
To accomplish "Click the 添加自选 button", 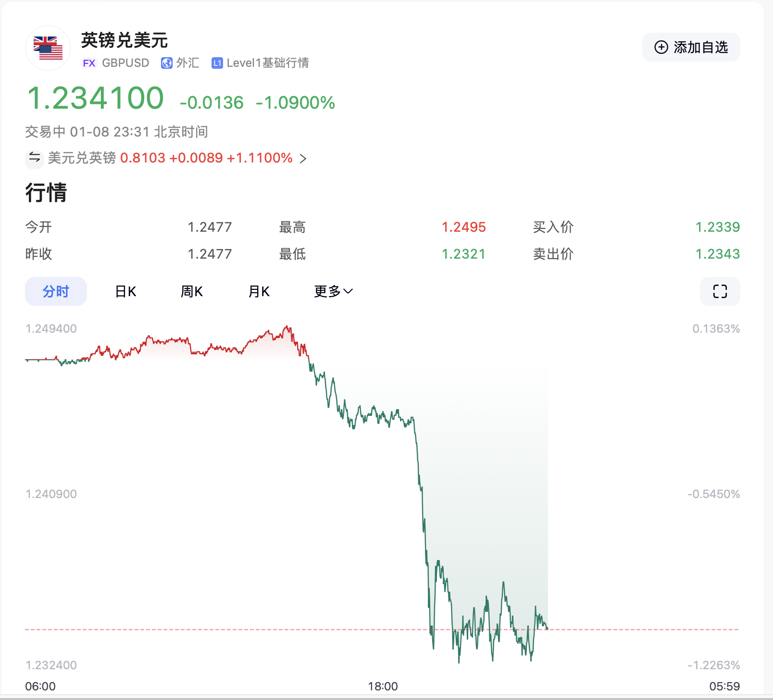I will [691, 47].
